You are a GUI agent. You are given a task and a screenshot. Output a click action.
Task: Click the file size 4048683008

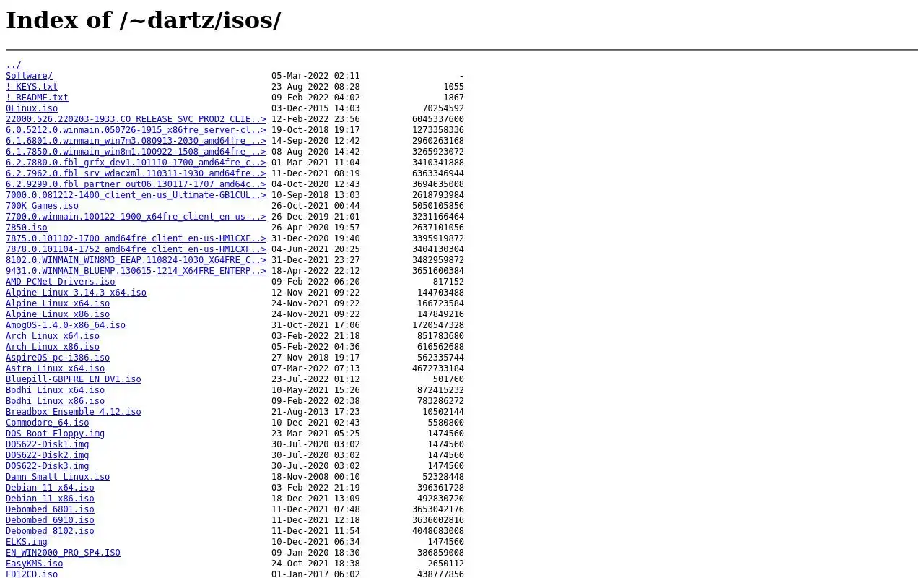pyautogui.click(x=438, y=531)
